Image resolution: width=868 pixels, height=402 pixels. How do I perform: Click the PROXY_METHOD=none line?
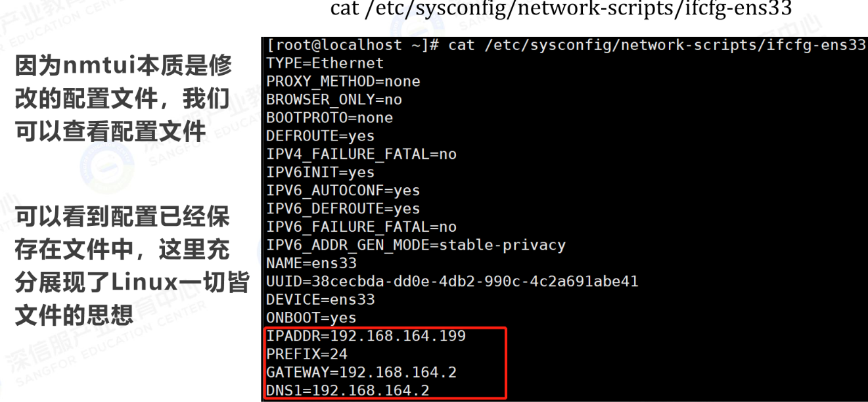[x=343, y=81]
